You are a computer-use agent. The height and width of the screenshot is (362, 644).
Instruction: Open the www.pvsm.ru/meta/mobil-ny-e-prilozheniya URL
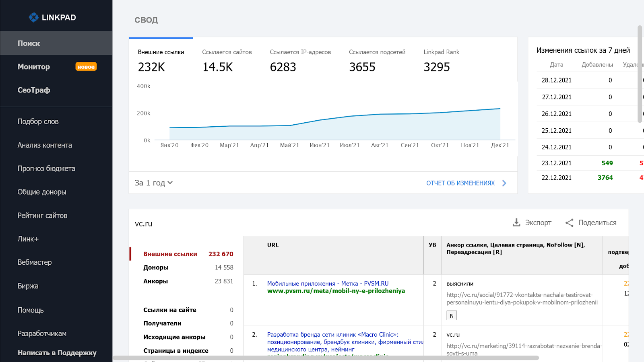coord(336,291)
